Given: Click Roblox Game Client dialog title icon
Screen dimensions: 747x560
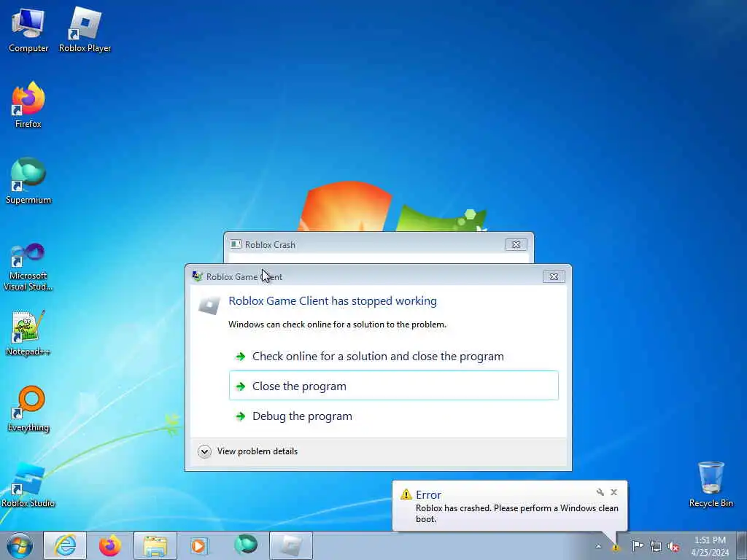Looking at the screenshot, I should [x=197, y=276].
